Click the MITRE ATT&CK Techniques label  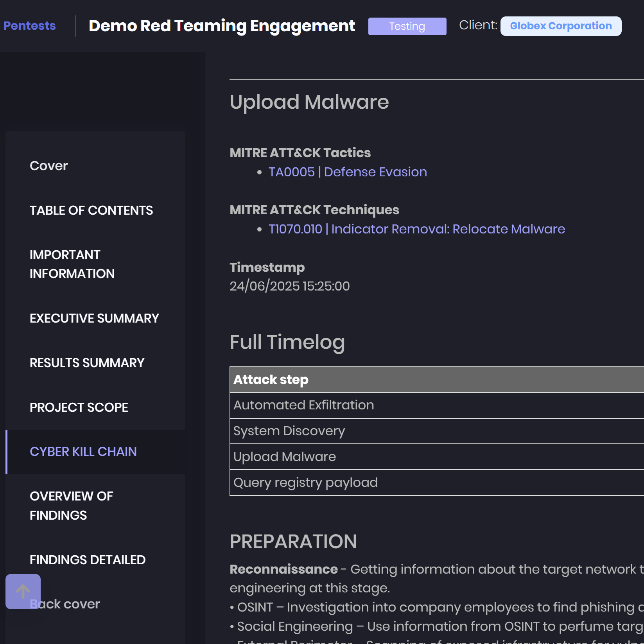click(x=314, y=210)
